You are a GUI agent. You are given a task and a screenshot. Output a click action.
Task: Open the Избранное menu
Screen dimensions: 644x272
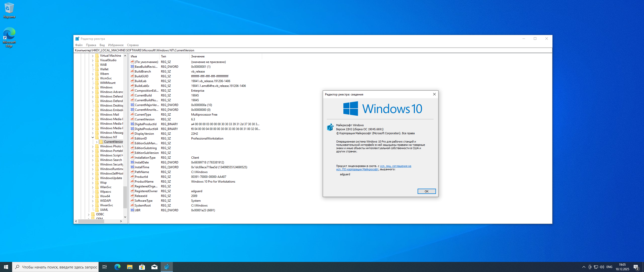(116, 45)
